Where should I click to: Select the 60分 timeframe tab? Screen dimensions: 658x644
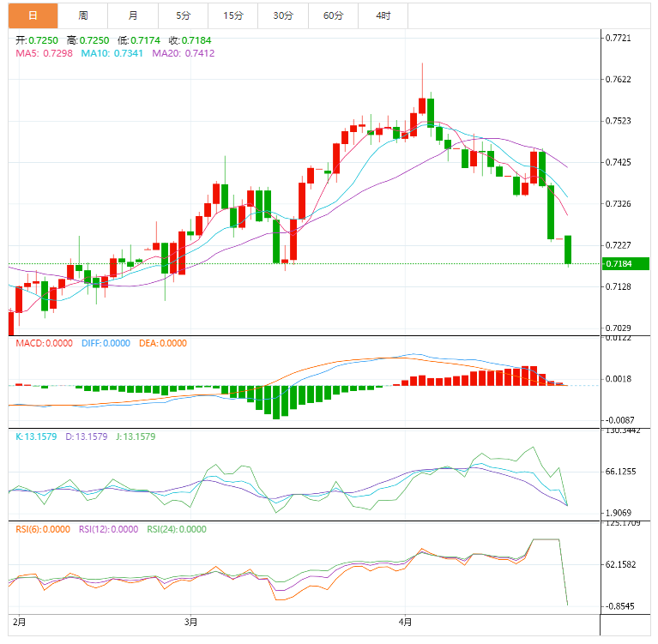pyautogui.click(x=333, y=16)
